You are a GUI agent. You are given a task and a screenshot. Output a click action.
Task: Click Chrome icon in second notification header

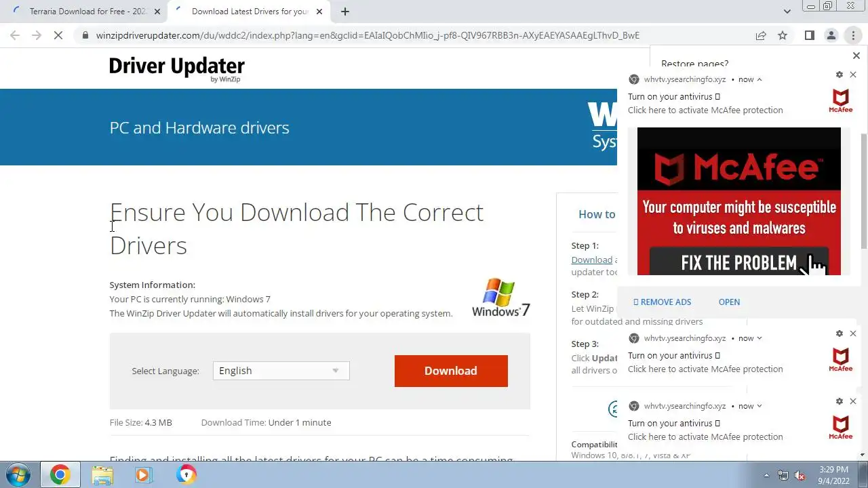[x=634, y=338]
